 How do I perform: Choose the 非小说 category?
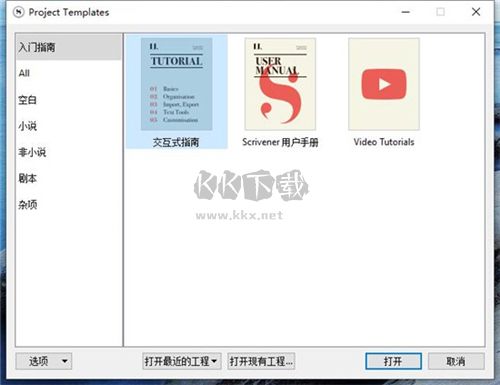[68, 152]
